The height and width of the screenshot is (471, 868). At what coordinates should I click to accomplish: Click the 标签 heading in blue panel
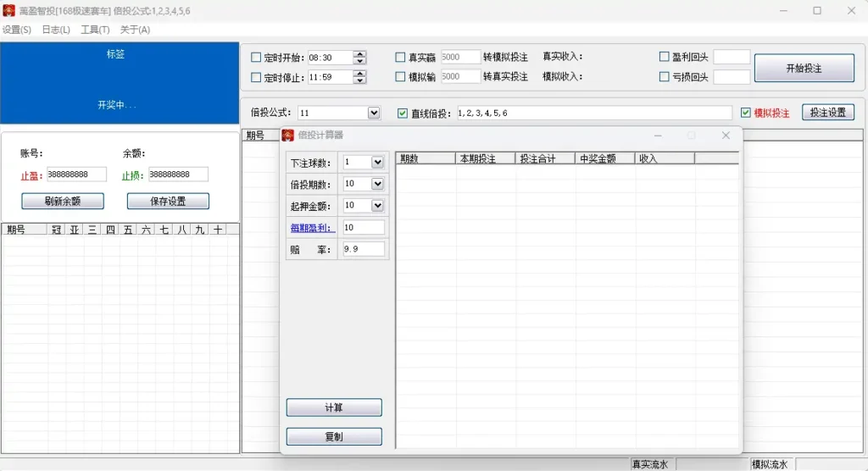point(115,53)
